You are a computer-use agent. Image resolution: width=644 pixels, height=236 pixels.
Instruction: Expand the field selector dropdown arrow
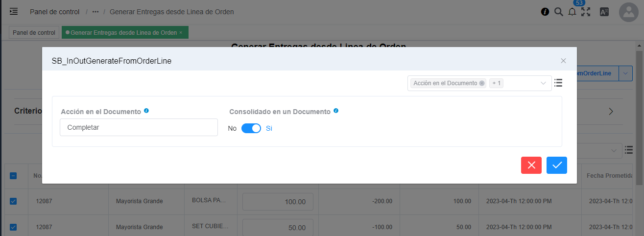(x=543, y=83)
